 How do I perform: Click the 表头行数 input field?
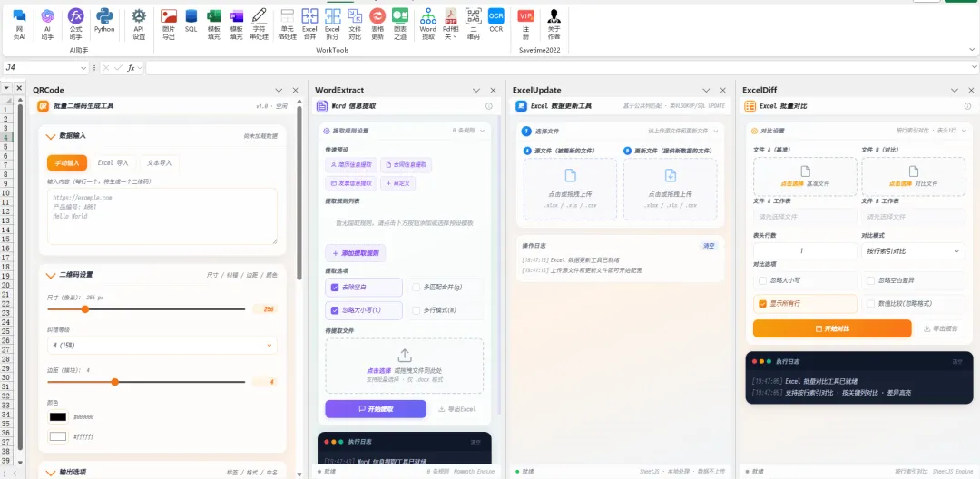805,251
